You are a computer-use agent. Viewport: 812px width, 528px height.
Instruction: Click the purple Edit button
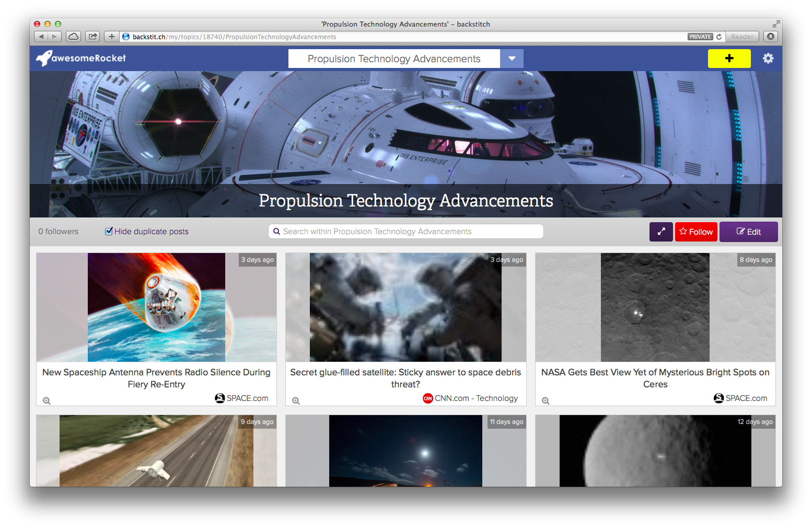coord(748,232)
